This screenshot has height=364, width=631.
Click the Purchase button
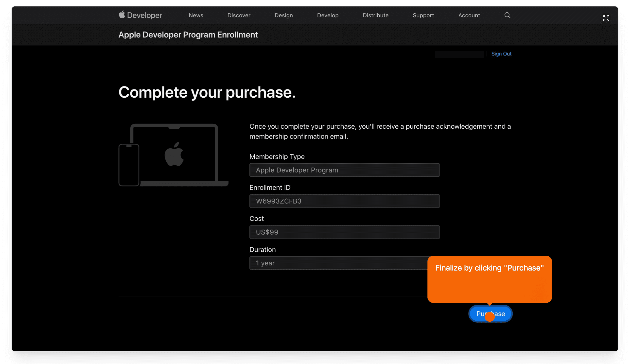(490, 313)
